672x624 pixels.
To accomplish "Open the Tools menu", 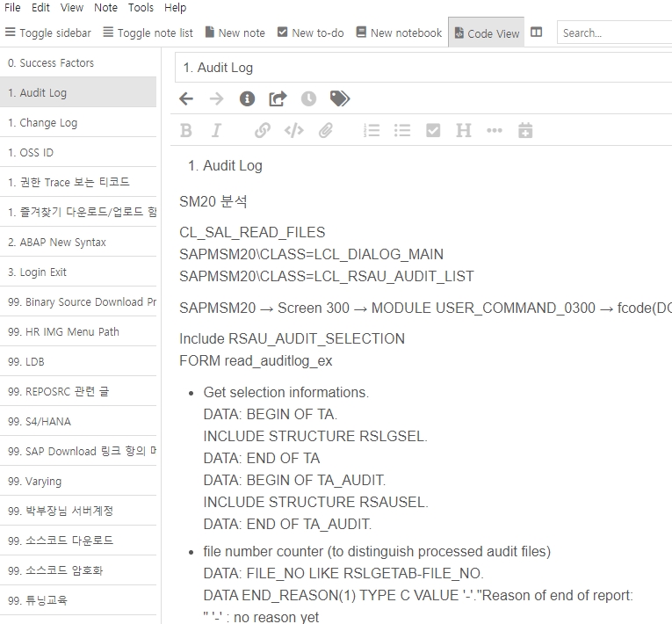I will click(x=141, y=8).
